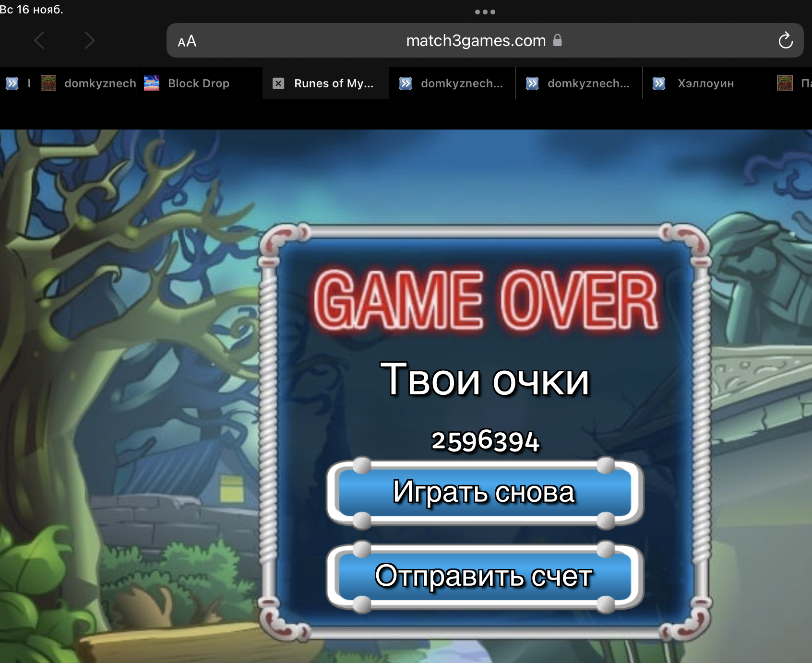The height and width of the screenshot is (663, 812).
Task: Click the Твои очки label
Action: point(485,379)
